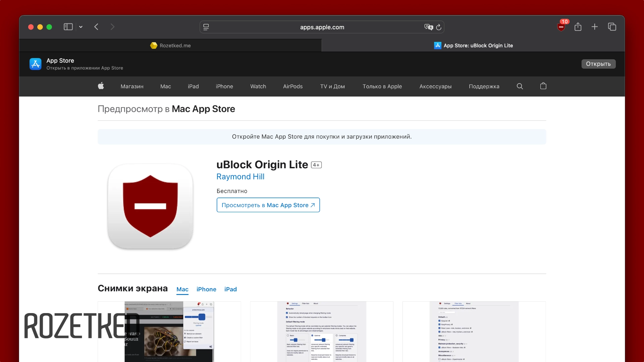Open the page reader menu in address bar
This screenshot has width=644, height=362.
pyautogui.click(x=206, y=27)
